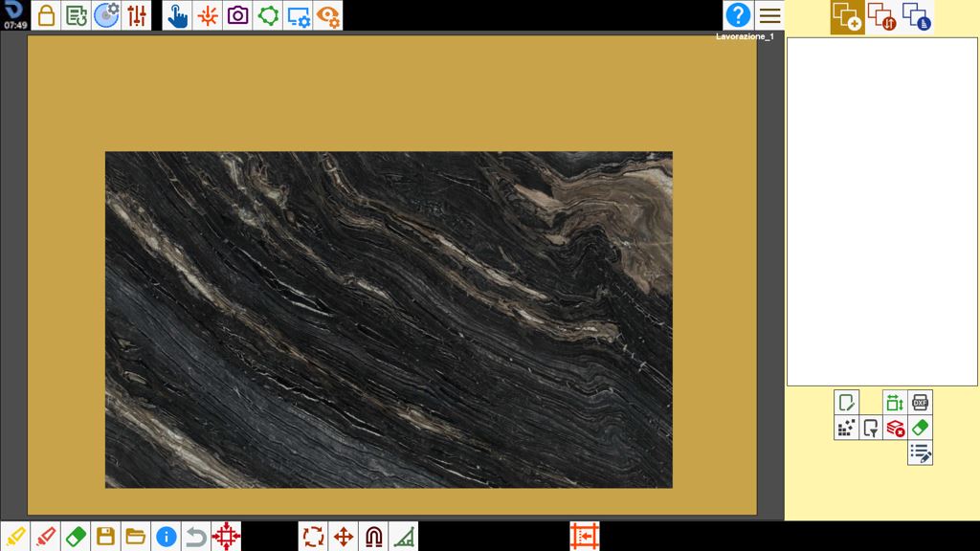Toggle the magnet snap tool
Viewport: 980px width, 551px height.
tap(374, 536)
